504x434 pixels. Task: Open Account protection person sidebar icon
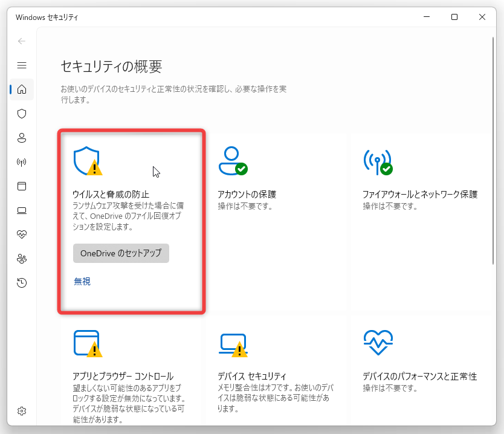(22, 138)
